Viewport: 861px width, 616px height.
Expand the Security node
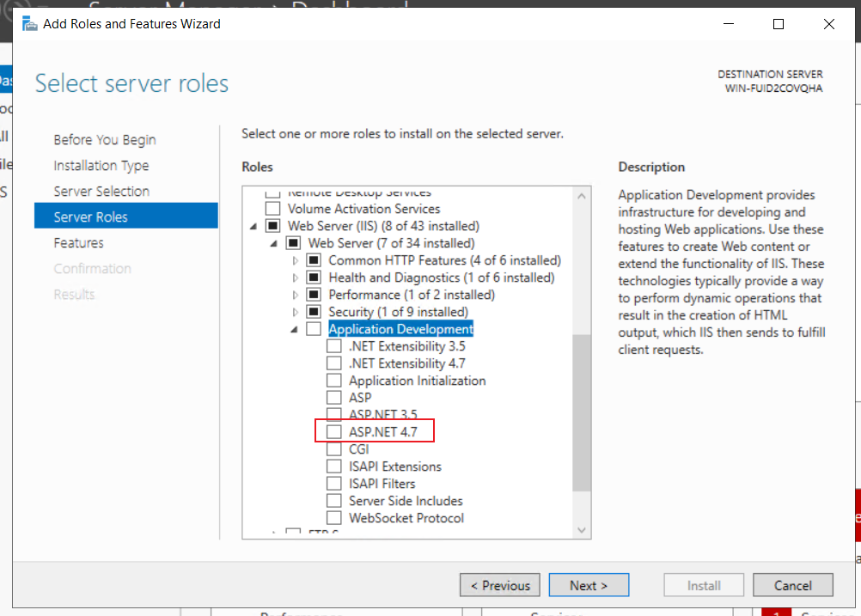click(295, 313)
